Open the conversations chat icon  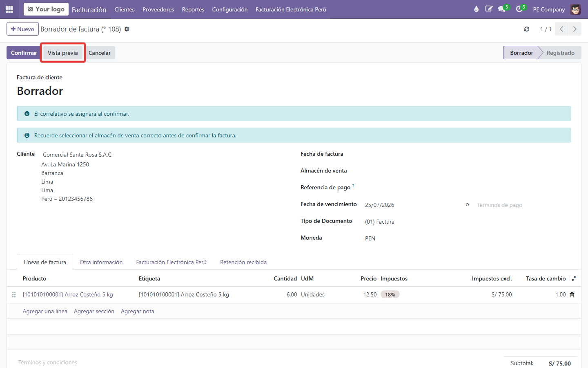(x=502, y=9)
